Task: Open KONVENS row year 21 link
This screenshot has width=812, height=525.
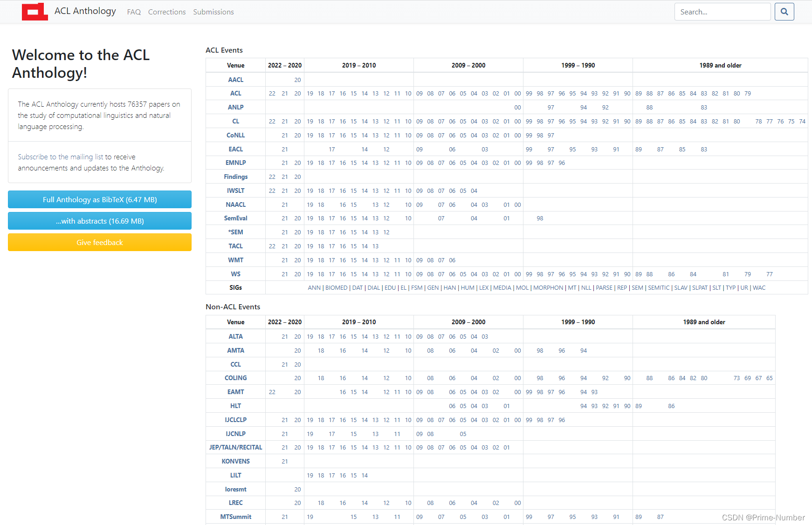Action: click(x=285, y=462)
